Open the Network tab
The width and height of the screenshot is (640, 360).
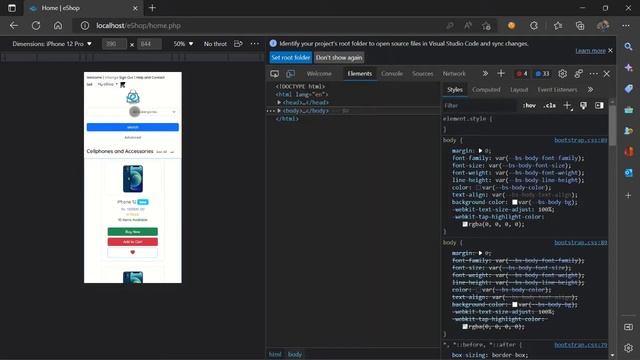point(454,74)
